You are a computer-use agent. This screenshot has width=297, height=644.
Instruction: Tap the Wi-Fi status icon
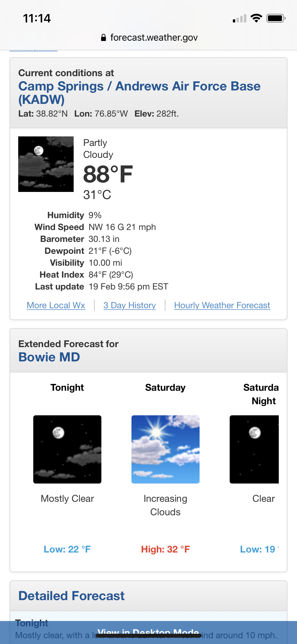(256, 18)
